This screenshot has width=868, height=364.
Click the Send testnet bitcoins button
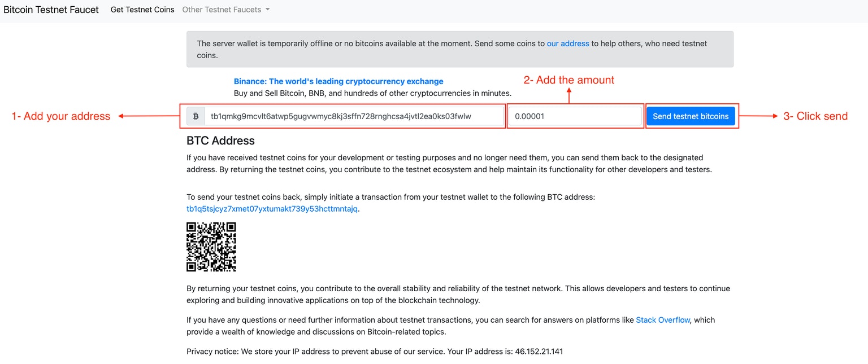691,116
